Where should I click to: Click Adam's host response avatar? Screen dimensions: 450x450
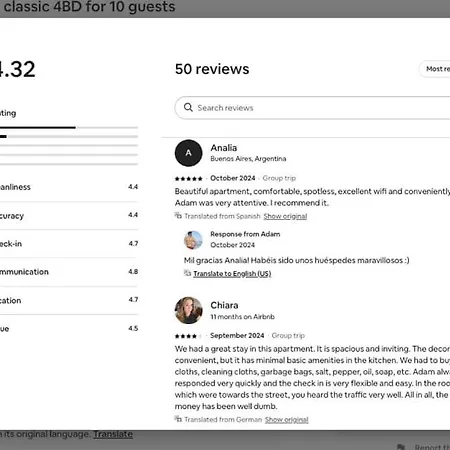coord(193,240)
